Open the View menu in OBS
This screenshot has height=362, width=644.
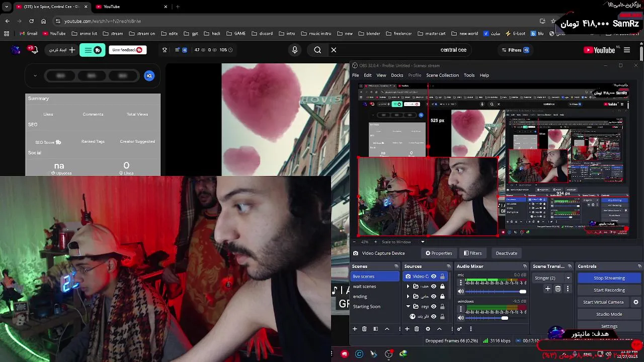[x=381, y=75]
